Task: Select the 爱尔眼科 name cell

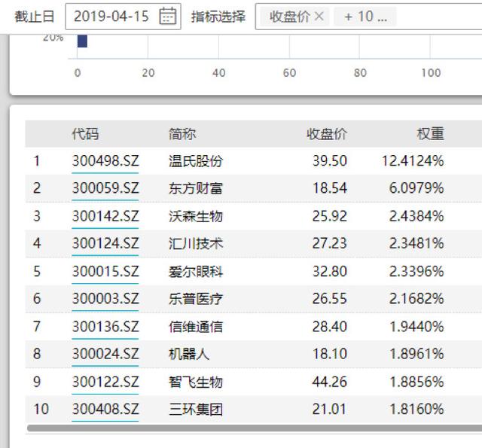Action: point(196,271)
